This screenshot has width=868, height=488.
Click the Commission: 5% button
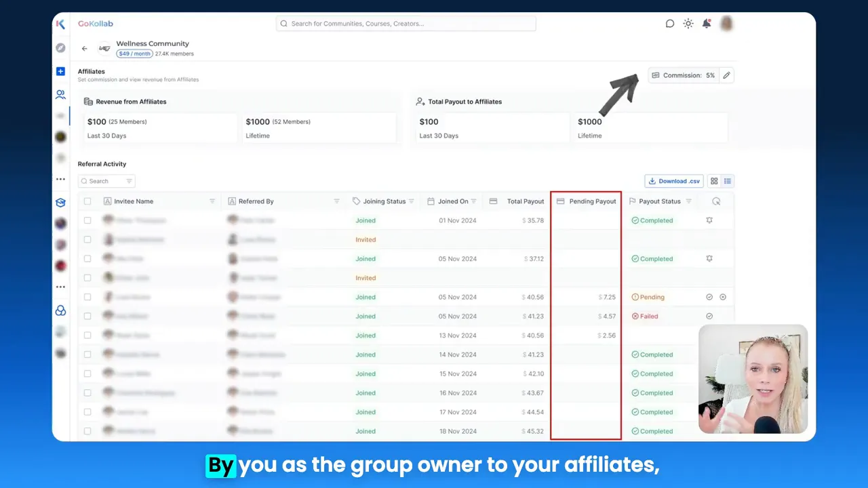pos(683,75)
